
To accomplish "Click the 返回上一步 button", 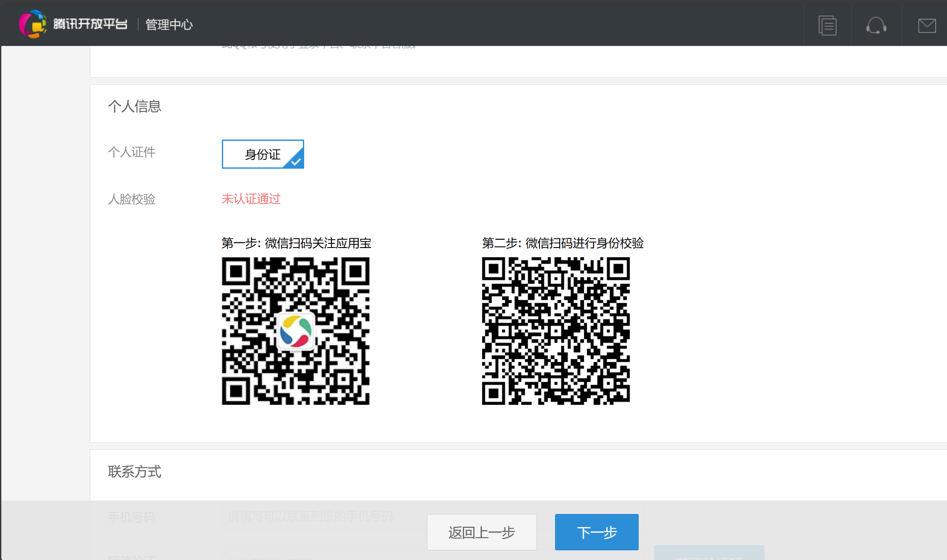I will (x=482, y=532).
